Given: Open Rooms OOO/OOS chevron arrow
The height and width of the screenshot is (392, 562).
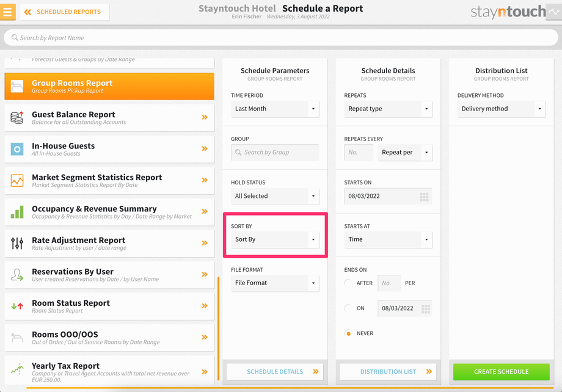Looking at the screenshot, I should 205,337.
